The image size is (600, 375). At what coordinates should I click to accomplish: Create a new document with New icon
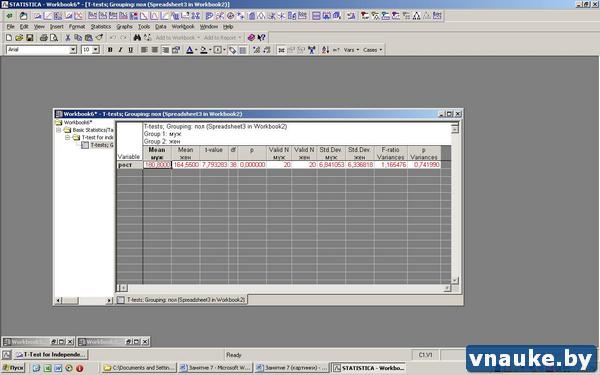(x=9, y=38)
